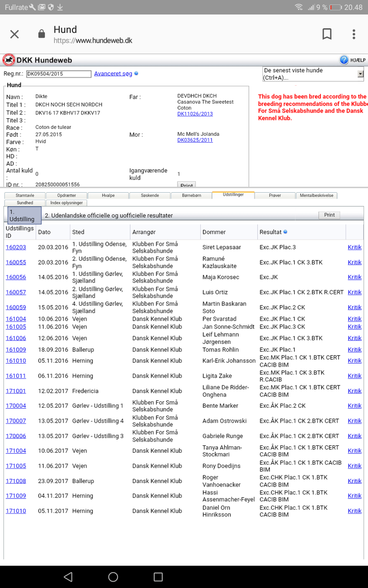Open exhibition ID 160055
This screenshot has width=368, height=588.
pyautogui.click(x=16, y=262)
